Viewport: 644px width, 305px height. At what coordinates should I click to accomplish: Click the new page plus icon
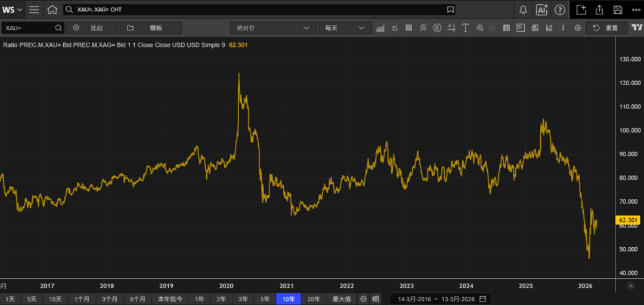(x=581, y=10)
